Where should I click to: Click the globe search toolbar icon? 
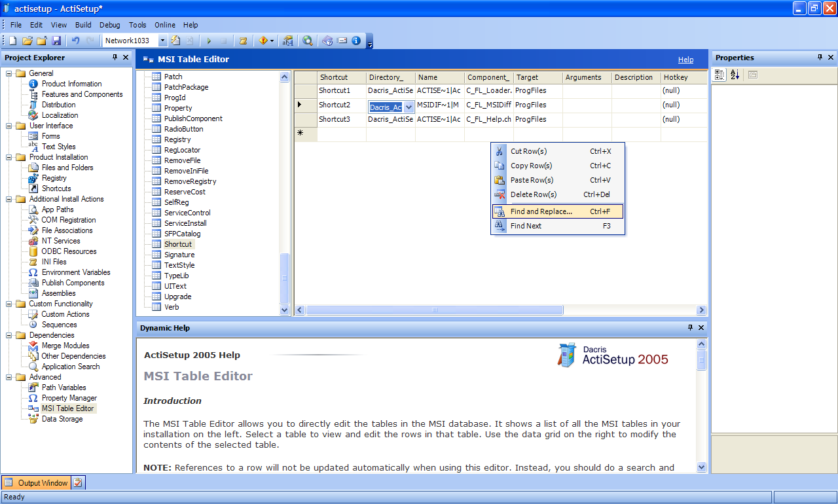(307, 41)
